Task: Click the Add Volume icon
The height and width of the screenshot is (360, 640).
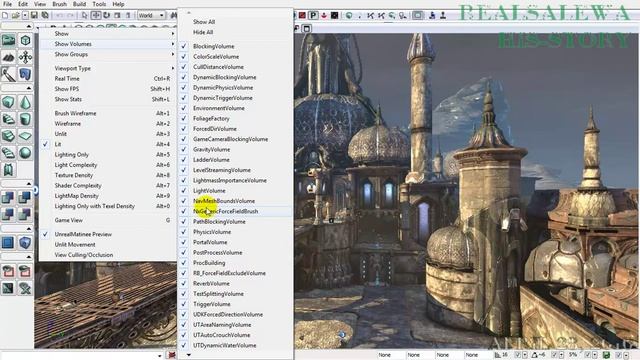Action: coord(25,242)
